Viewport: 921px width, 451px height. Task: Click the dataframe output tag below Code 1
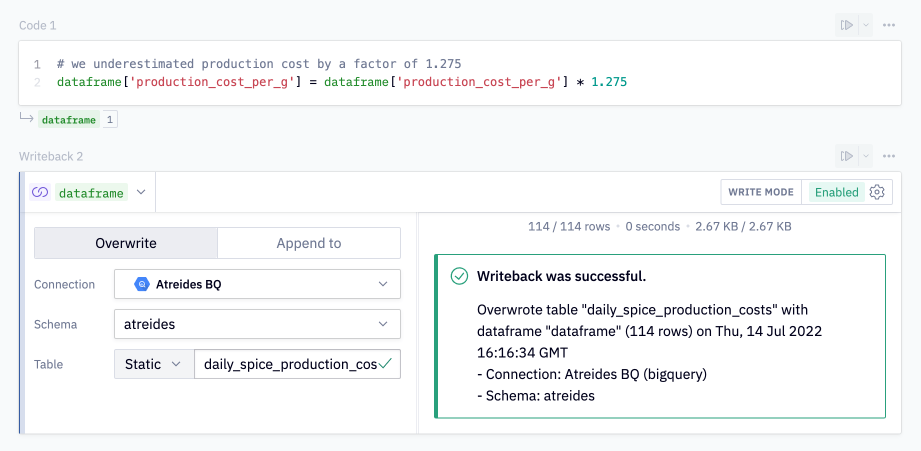coord(69,120)
